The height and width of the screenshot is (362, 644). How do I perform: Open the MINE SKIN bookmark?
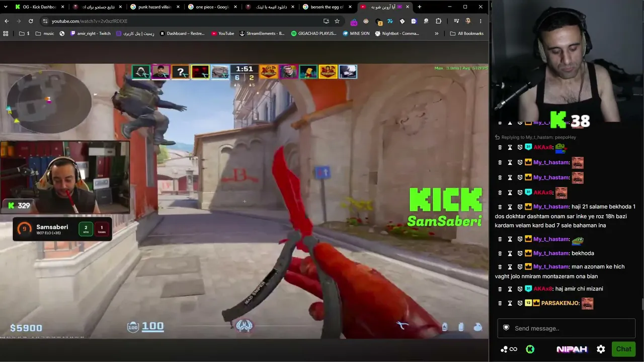click(356, 34)
